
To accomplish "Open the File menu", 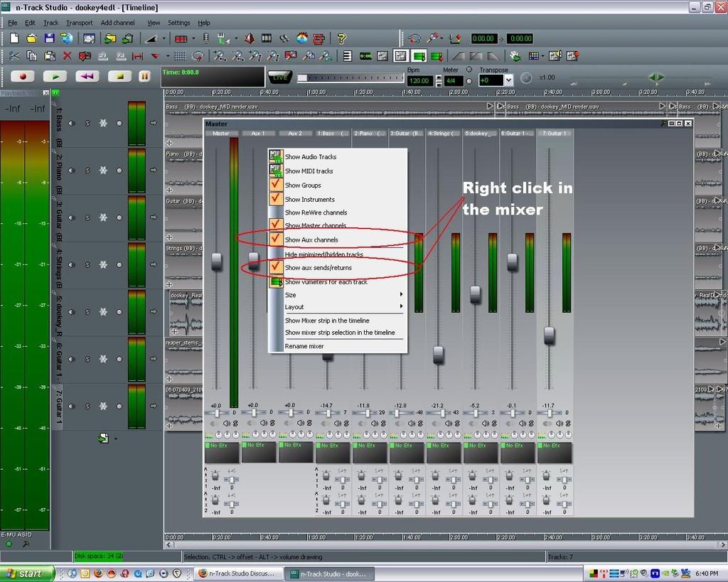I will [x=13, y=22].
